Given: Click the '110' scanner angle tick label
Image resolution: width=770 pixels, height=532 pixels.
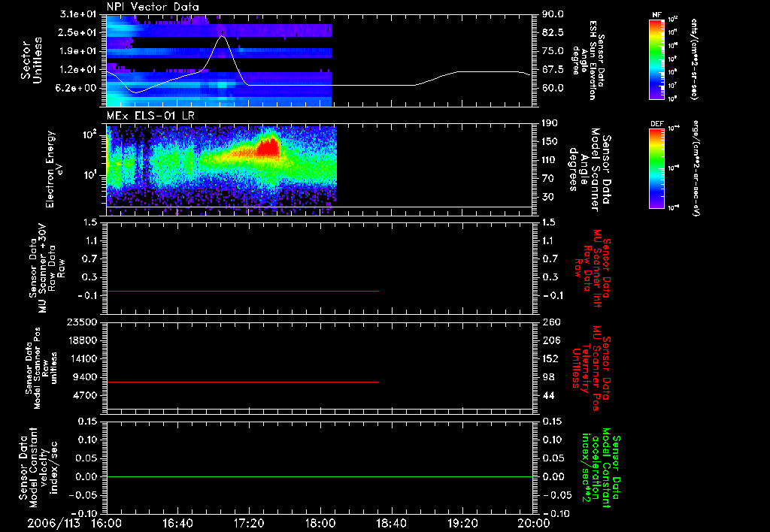Looking at the screenshot, I should point(550,160).
